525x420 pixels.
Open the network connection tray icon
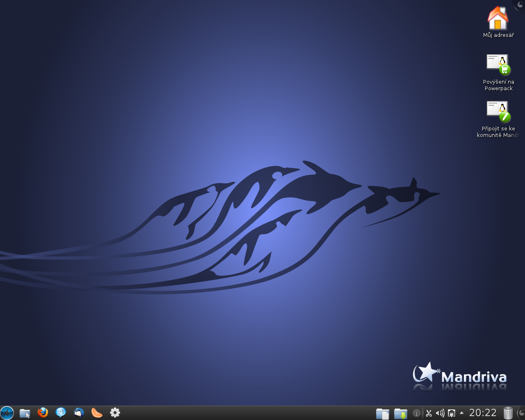[452, 413]
